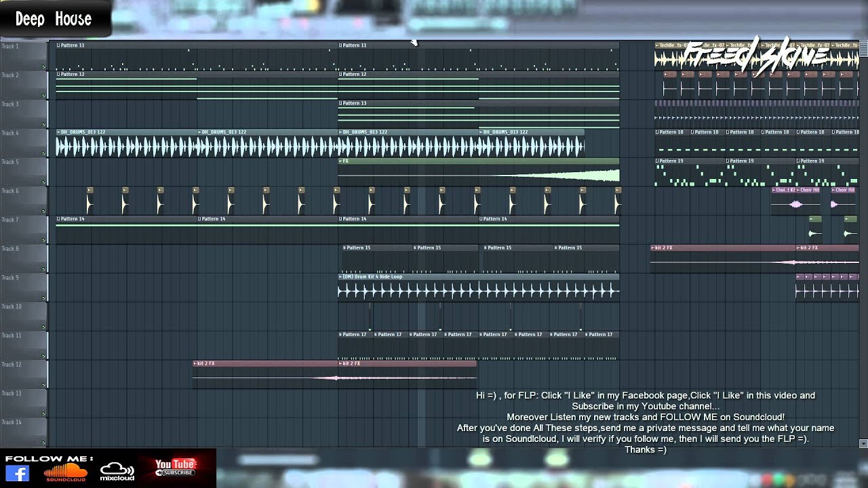Screen dimensions: 868x488
Task: Select the first kit 2 FX clip on Track 12
Action: coord(265,374)
